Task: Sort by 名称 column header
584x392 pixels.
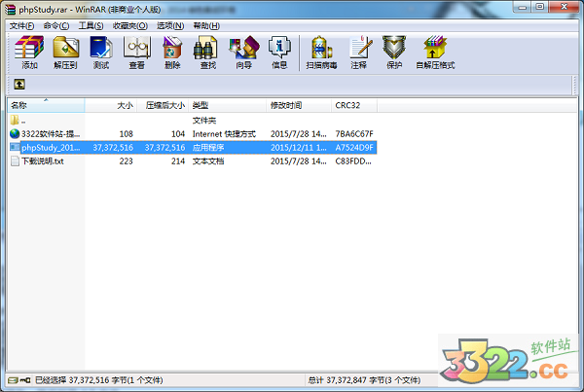Action: 46,105
